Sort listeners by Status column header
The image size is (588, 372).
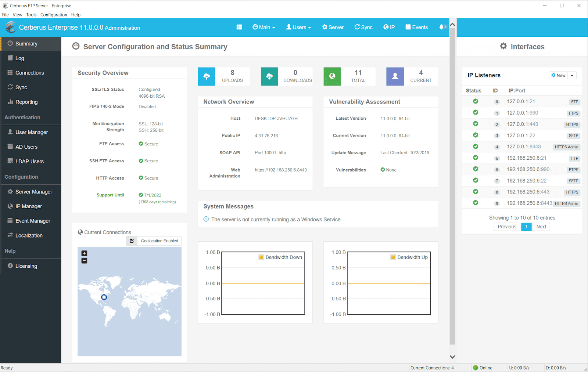pos(473,90)
